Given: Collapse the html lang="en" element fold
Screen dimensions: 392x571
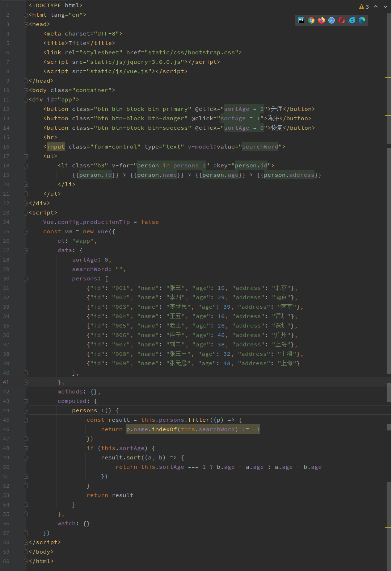Looking at the screenshot, I should click(x=26, y=15).
